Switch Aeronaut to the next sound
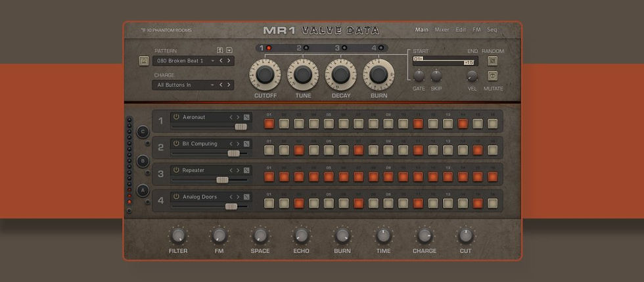 pyautogui.click(x=238, y=117)
